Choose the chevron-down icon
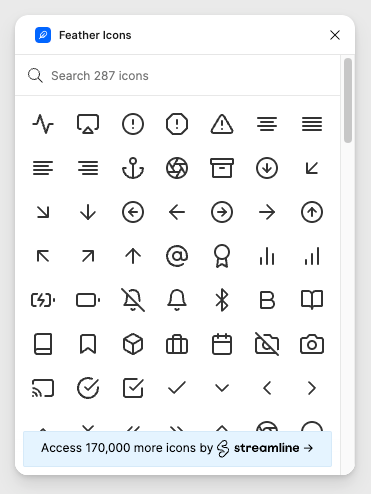Image resolution: width=371 pixels, height=494 pixels. tap(222, 388)
